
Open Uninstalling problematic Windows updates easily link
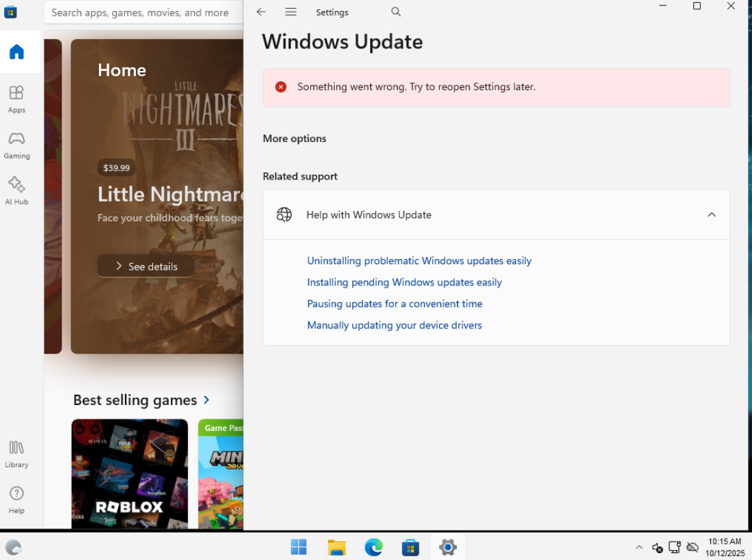(419, 261)
